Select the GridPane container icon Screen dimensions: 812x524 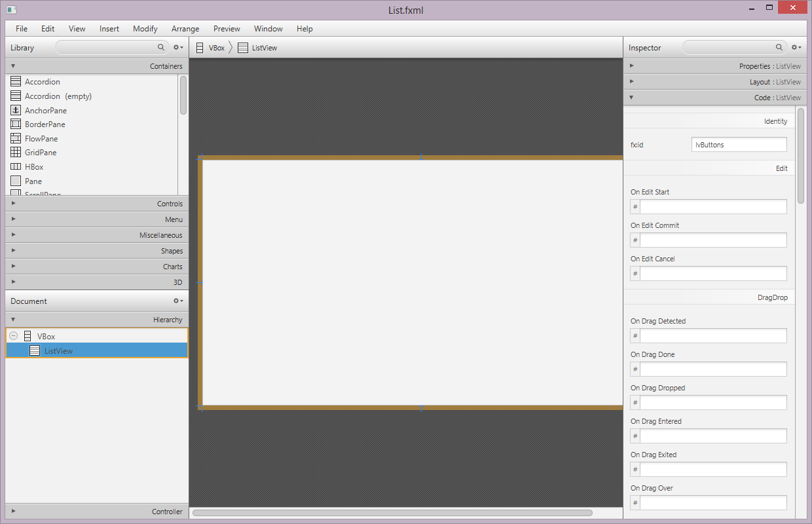[16, 152]
